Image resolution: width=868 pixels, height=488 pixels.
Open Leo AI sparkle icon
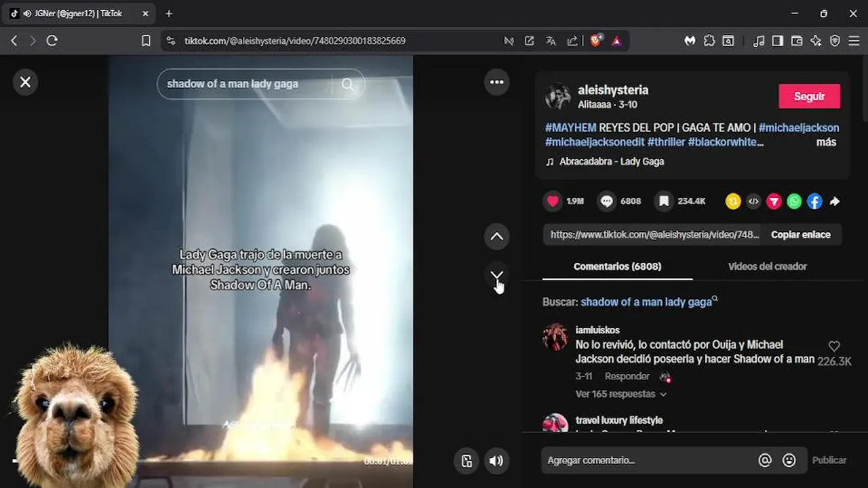point(816,41)
